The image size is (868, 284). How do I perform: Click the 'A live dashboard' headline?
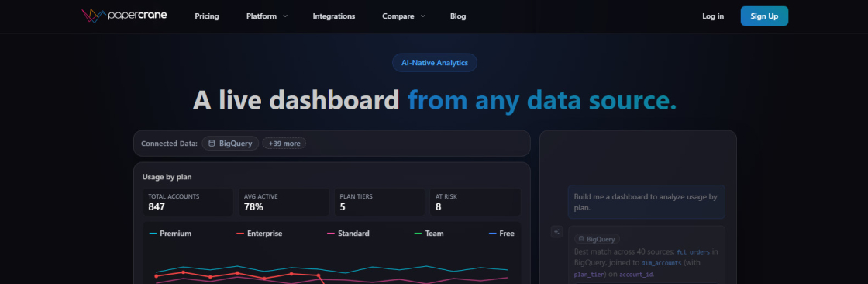coord(295,100)
